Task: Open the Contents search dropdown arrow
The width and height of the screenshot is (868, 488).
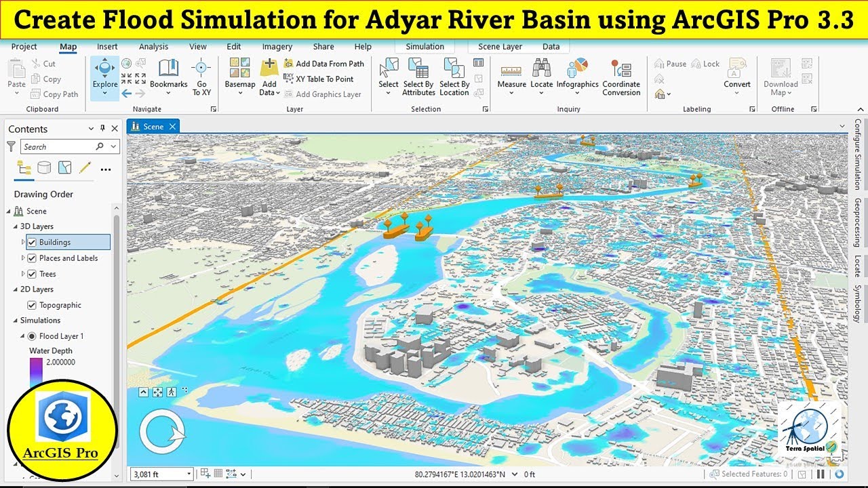Action: (113, 146)
